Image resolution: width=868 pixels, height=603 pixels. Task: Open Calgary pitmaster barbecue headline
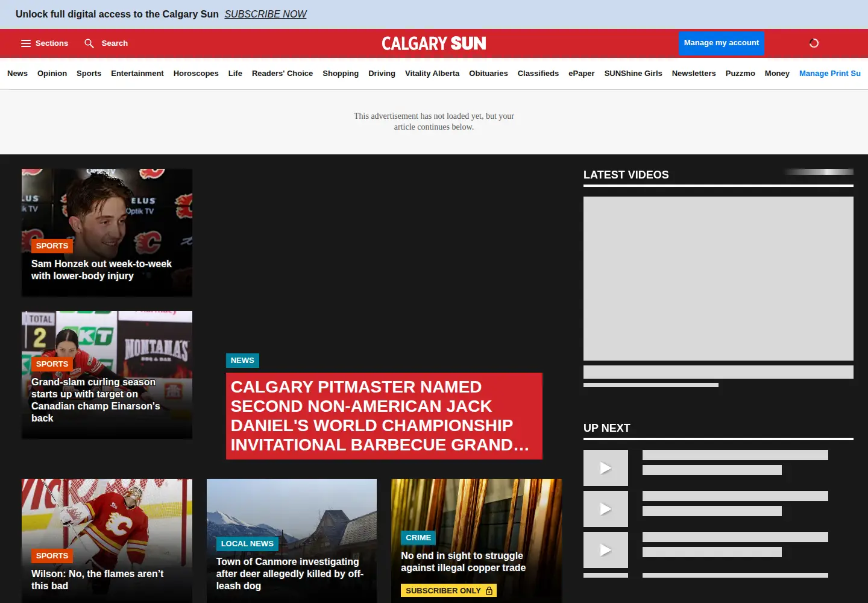click(384, 416)
